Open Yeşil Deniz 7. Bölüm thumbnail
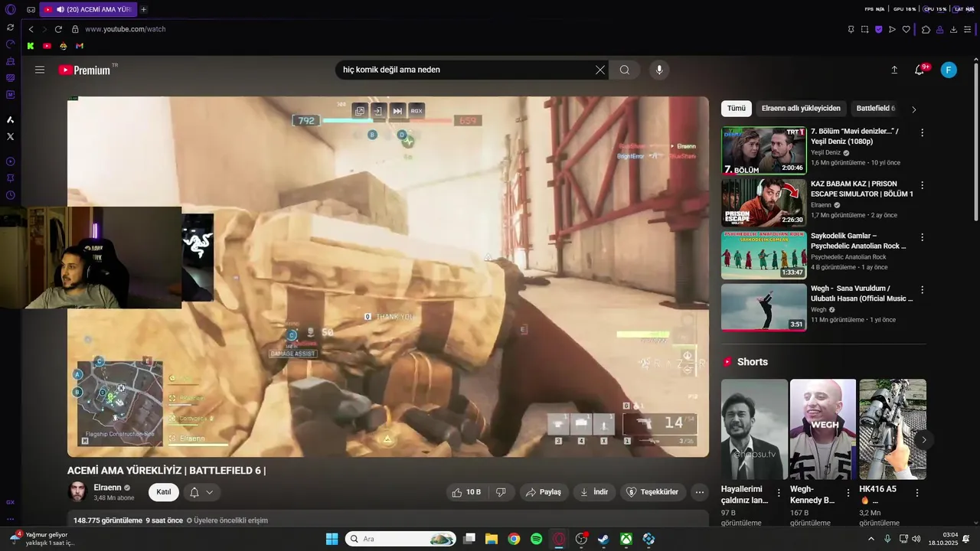The height and width of the screenshot is (551, 980). (x=763, y=151)
